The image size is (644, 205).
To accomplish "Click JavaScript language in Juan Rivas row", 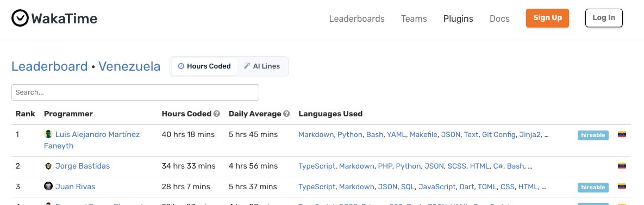I will 437,187.
